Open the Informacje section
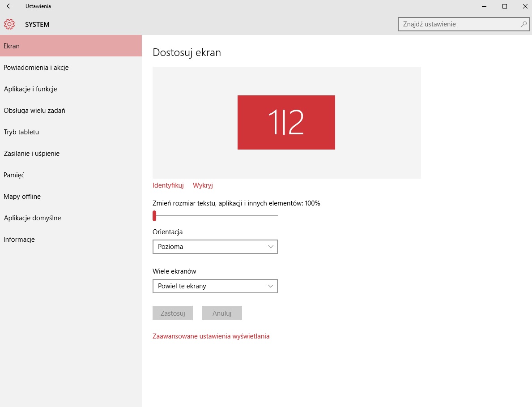Viewport: 532px width, 407px height. point(71,239)
